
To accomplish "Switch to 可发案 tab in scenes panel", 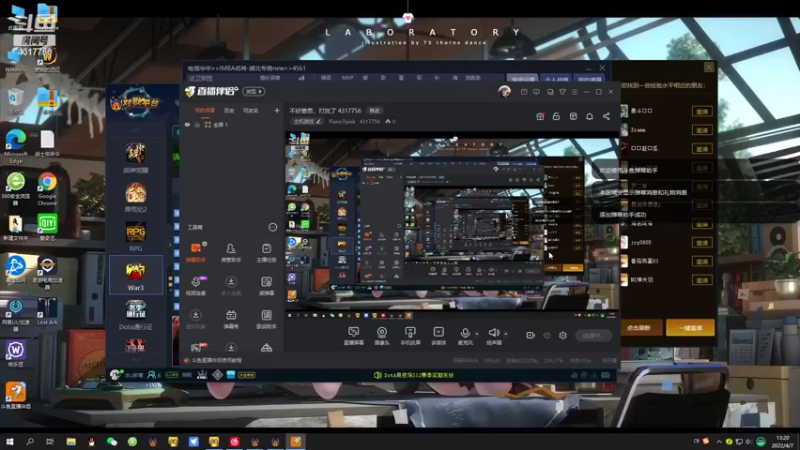I will click(x=251, y=110).
